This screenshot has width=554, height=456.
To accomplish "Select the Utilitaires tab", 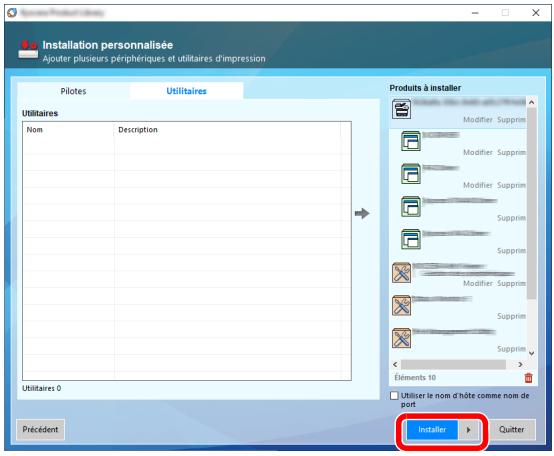I will point(186,91).
